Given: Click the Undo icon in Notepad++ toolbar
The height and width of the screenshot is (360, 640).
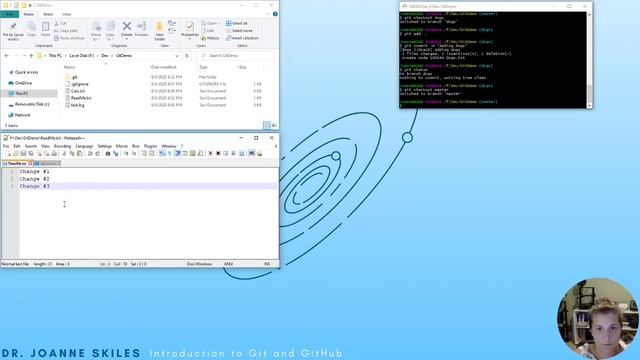Looking at the screenshot, I should 90,153.
